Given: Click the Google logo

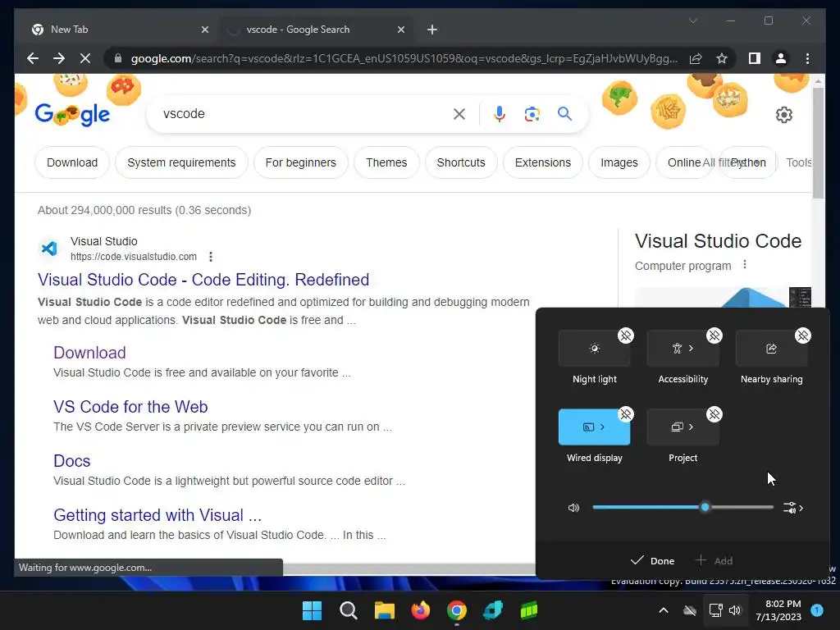Looking at the screenshot, I should [x=72, y=114].
